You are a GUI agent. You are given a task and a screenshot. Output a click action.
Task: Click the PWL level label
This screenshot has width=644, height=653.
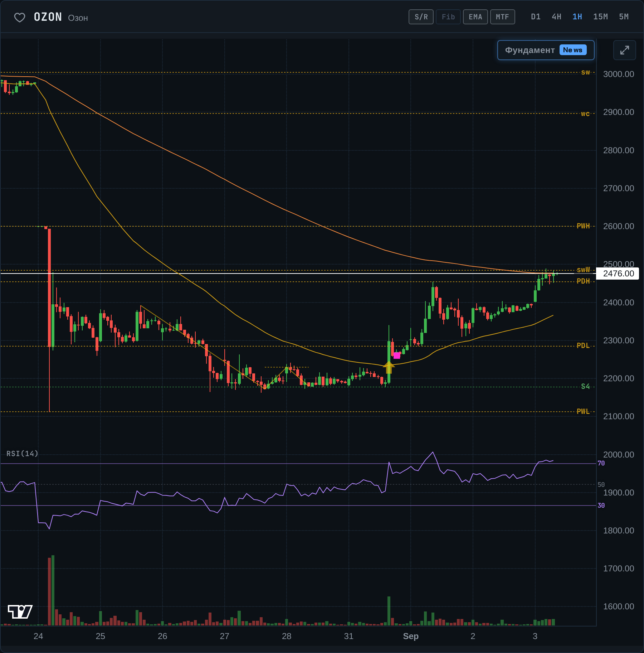click(x=583, y=411)
